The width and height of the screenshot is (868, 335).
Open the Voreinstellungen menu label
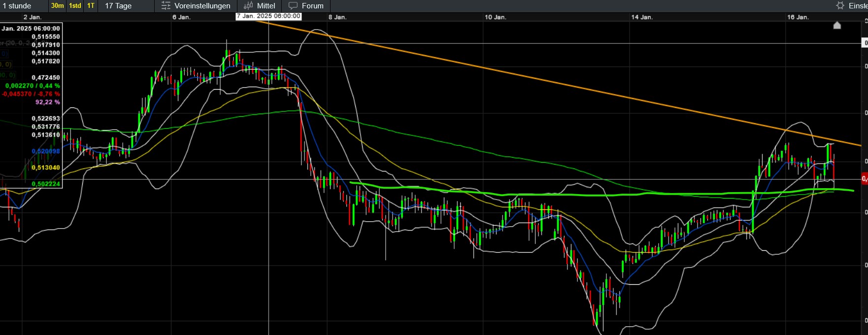pyautogui.click(x=202, y=6)
